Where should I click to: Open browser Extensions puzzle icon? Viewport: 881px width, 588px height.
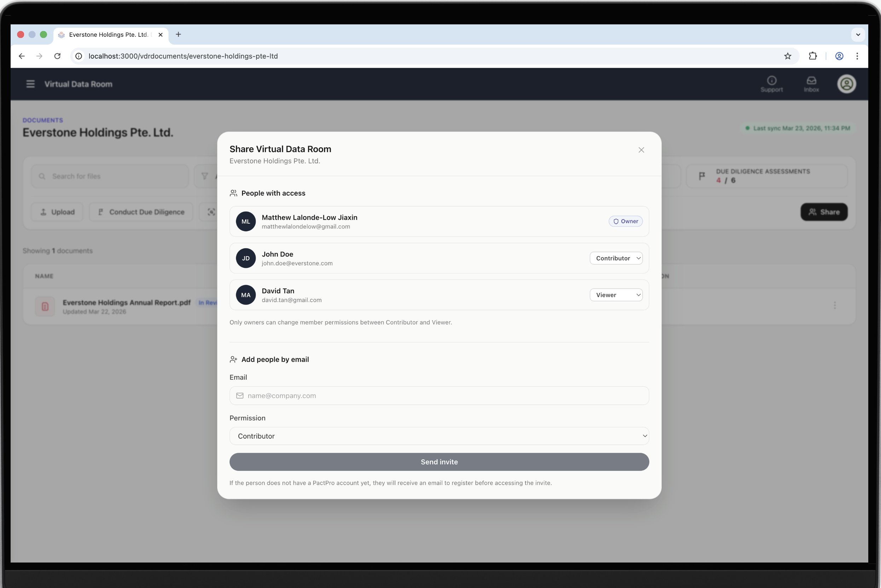(812, 56)
